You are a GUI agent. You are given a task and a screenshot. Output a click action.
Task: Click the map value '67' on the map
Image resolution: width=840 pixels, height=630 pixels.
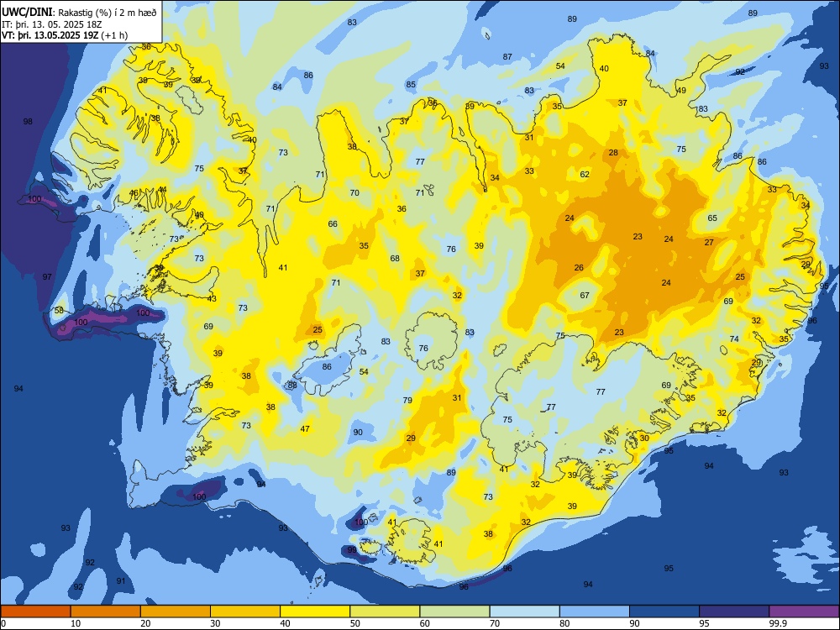585,295
